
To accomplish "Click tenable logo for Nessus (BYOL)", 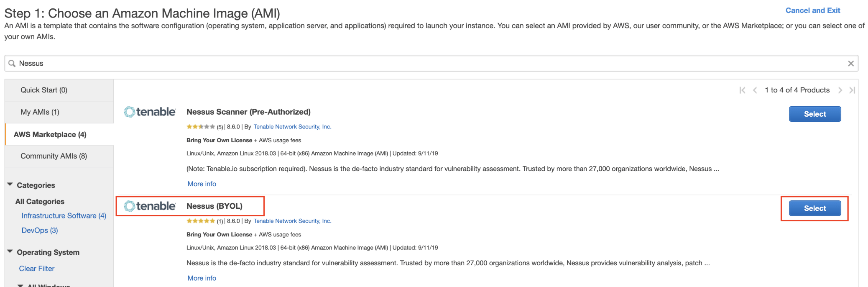I will click(150, 206).
